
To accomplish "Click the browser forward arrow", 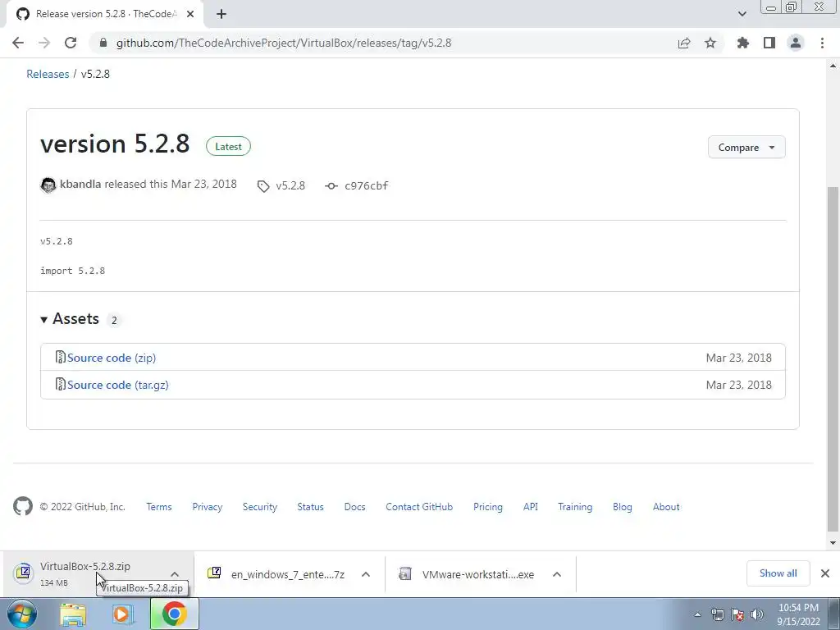I will coord(44,43).
